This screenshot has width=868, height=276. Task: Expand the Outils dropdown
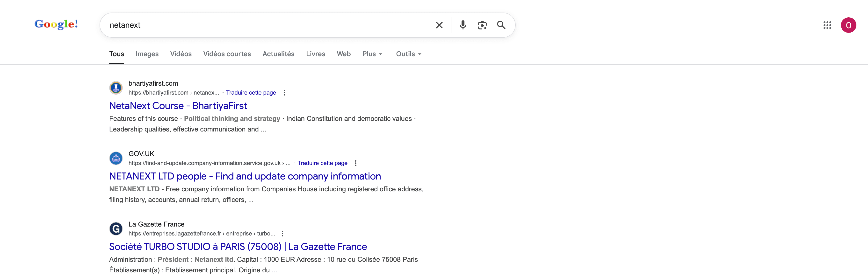[408, 54]
